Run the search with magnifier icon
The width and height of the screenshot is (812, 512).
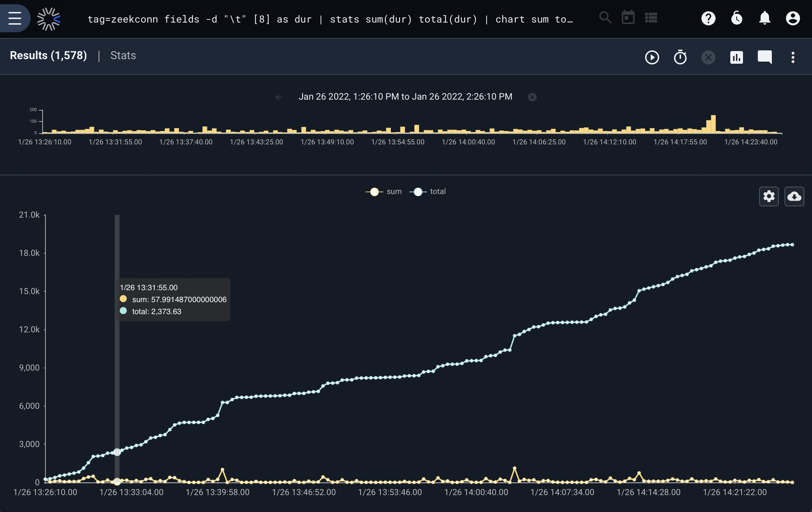click(605, 18)
